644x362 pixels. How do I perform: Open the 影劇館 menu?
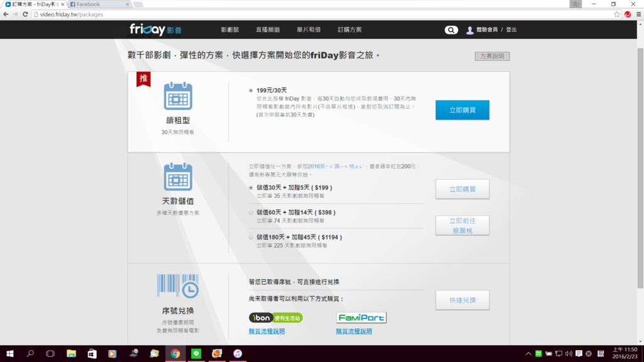230,30
